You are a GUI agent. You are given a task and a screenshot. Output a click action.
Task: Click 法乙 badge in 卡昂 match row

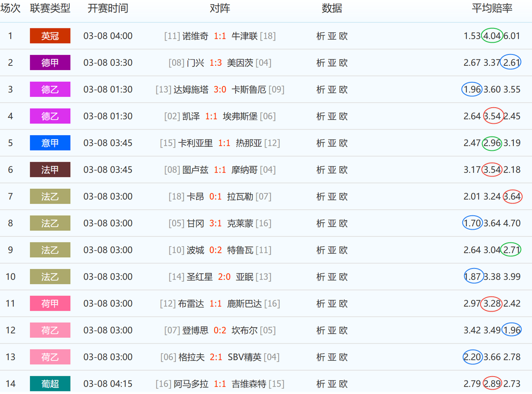coord(50,197)
